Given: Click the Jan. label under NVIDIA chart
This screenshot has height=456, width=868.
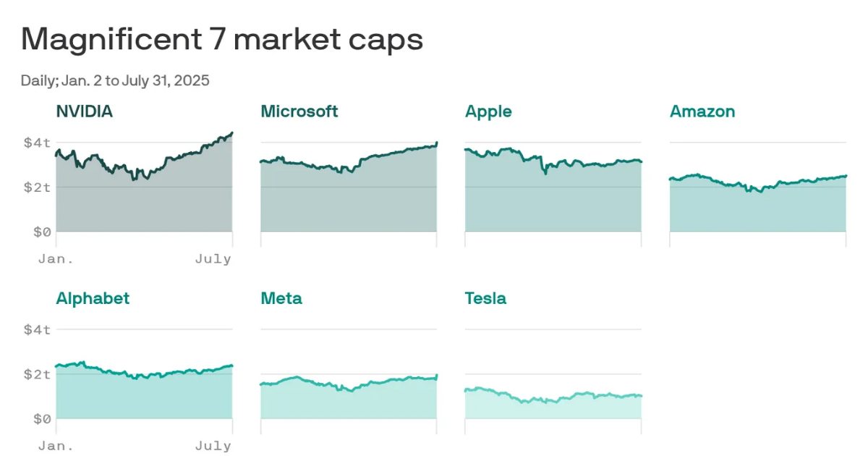Looking at the screenshot, I should (55, 259).
